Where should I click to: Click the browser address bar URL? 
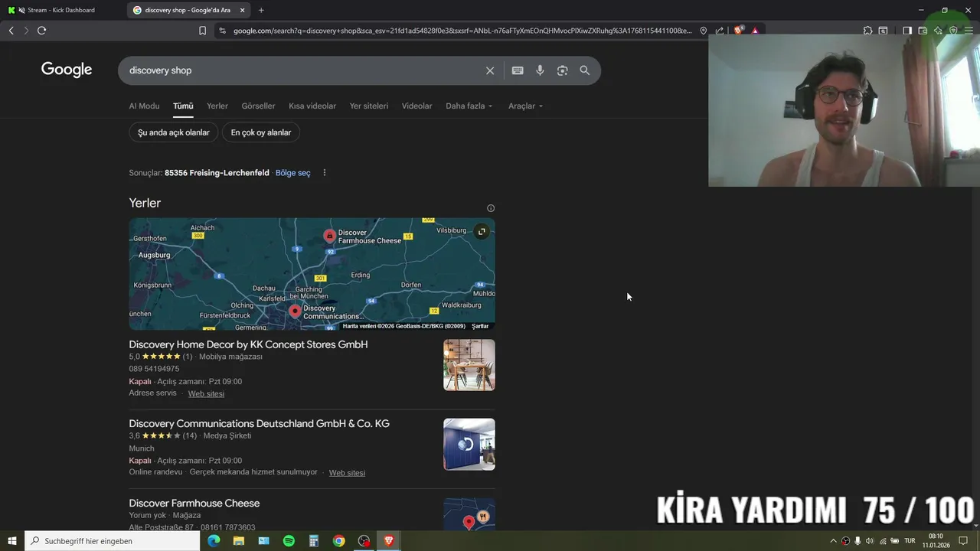pos(462,31)
